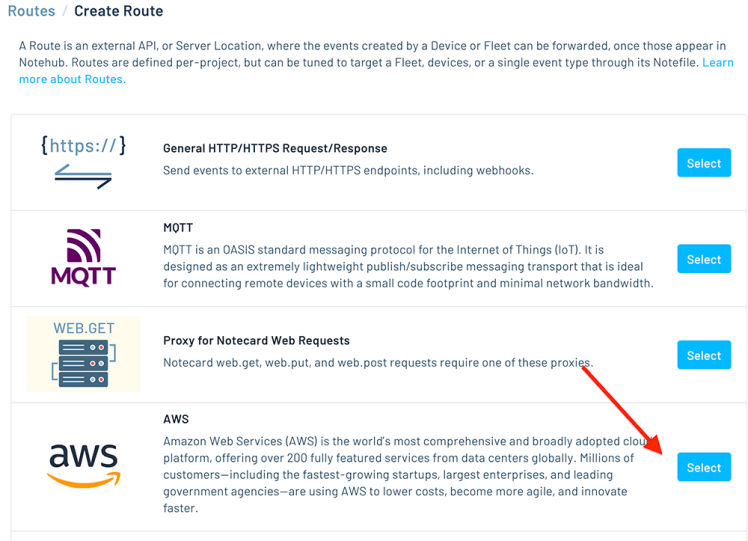The width and height of the screenshot is (748, 541).
Task: Click the AWS heading text
Action: (x=176, y=419)
